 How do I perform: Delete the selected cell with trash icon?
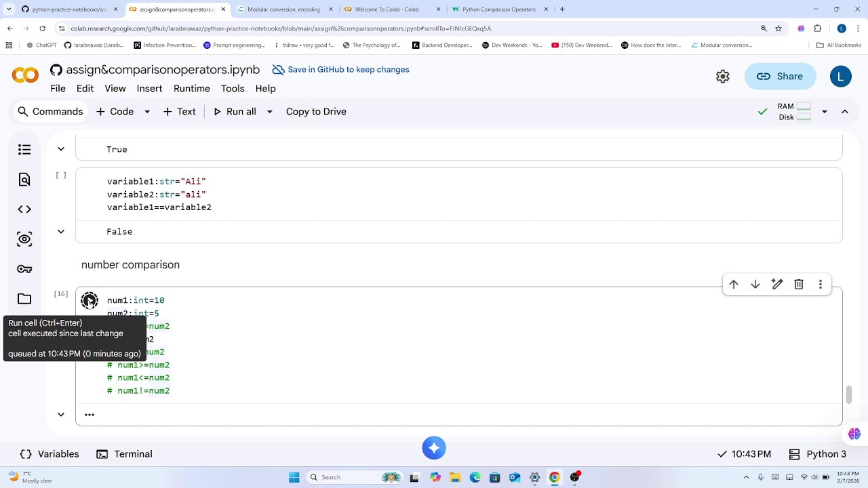click(x=799, y=285)
